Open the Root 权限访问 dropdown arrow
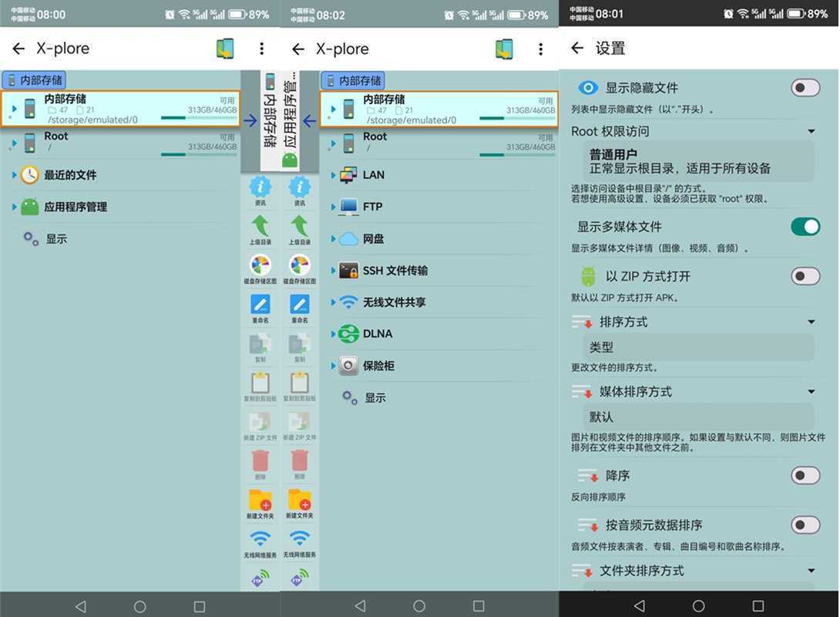The width and height of the screenshot is (840, 617). 811,131
